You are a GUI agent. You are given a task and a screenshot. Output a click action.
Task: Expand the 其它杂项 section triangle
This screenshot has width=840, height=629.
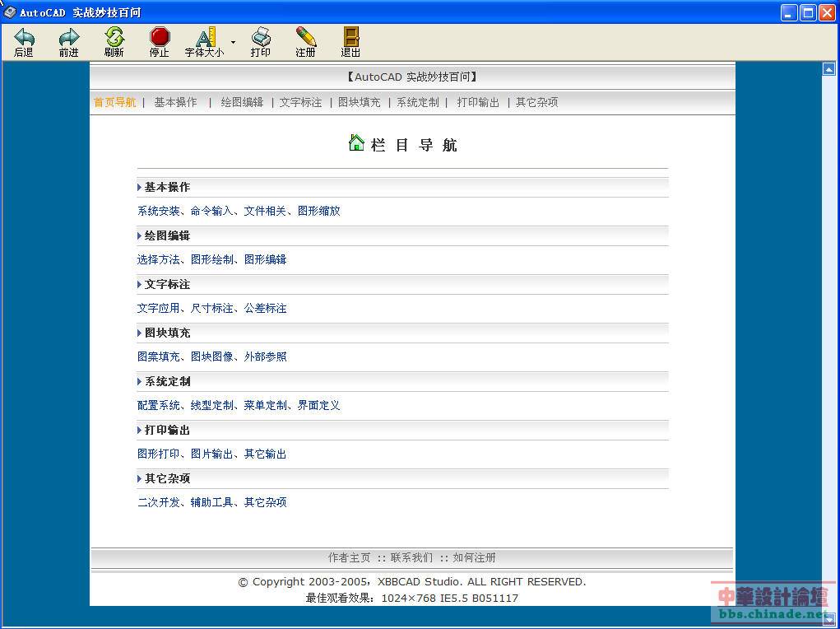click(139, 478)
